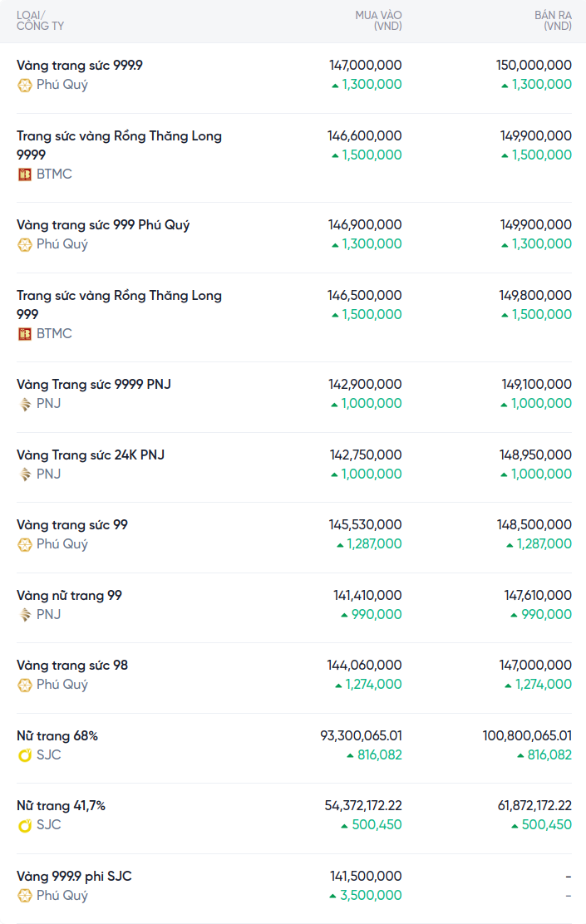The height and width of the screenshot is (924, 586).
Task: Click the Phú Quý logo under Vàng 999.9 phi SJC
Action: 25,896
